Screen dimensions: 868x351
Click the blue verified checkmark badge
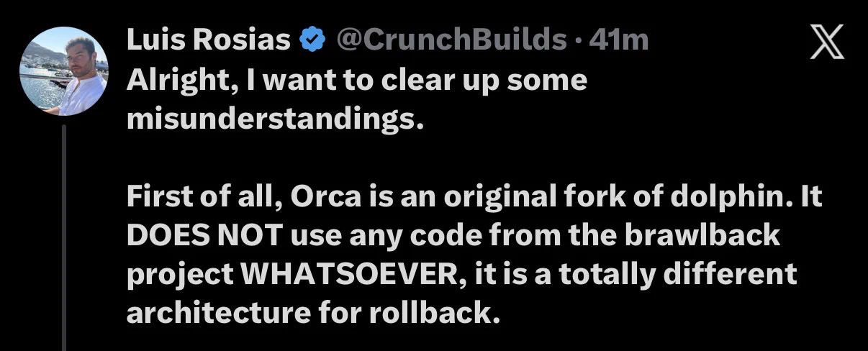click(310, 41)
